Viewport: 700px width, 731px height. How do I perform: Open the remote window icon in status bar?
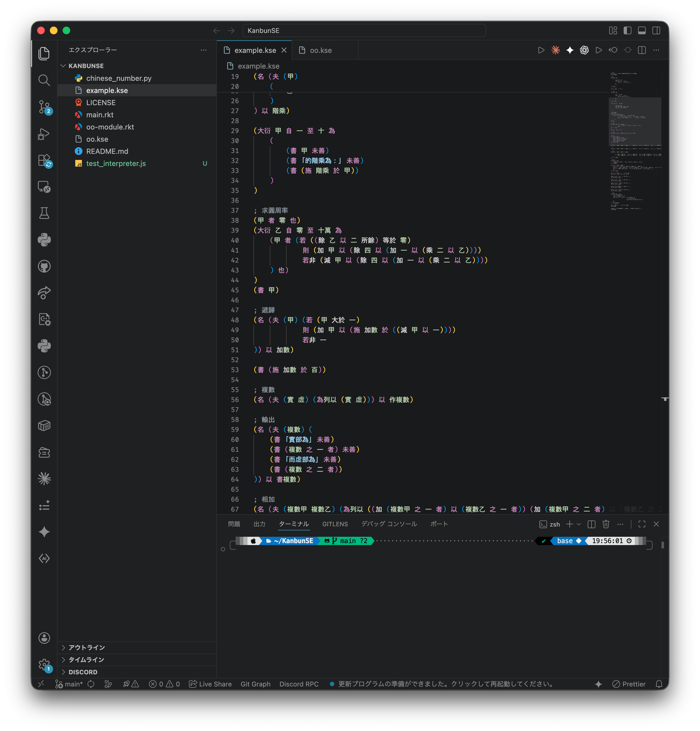pos(41,684)
